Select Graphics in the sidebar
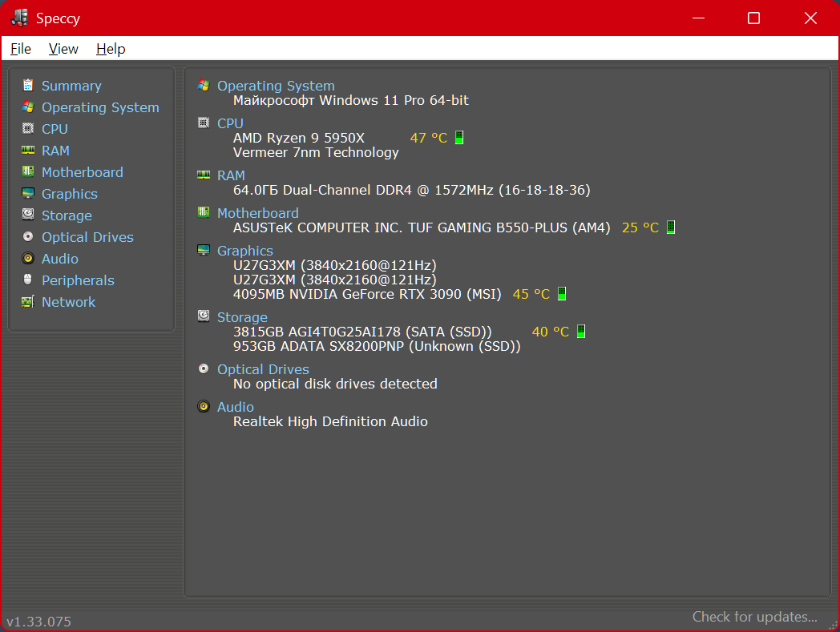Image resolution: width=840 pixels, height=632 pixels. coord(70,194)
